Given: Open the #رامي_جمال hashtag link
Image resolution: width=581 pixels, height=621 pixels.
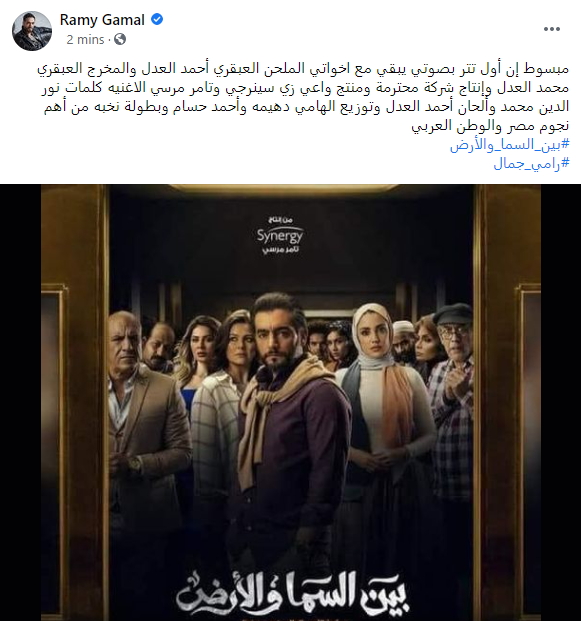Looking at the screenshot, I should point(531,164).
